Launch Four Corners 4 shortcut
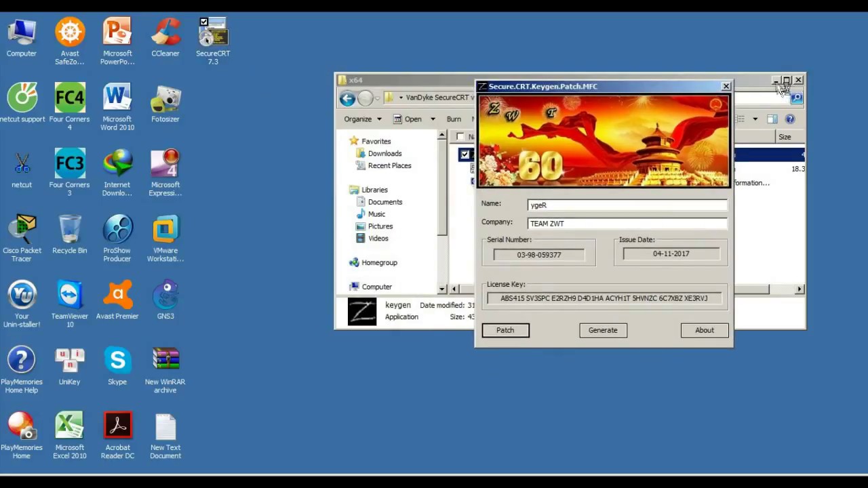 70,108
